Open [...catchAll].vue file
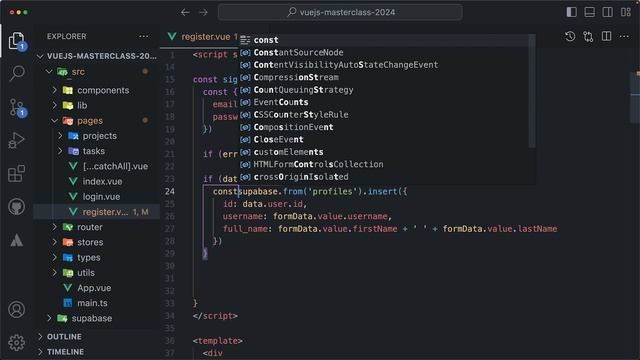Viewport: 640px width, 360px height. (97, 167)
